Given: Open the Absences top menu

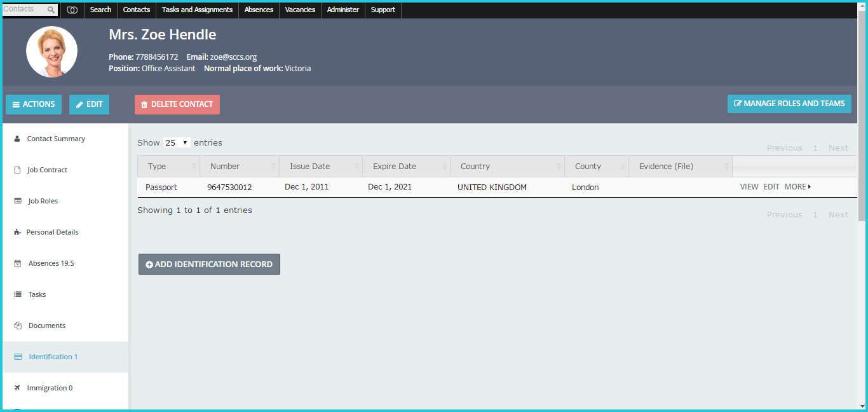Looking at the screenshot, I should (259, 10).
